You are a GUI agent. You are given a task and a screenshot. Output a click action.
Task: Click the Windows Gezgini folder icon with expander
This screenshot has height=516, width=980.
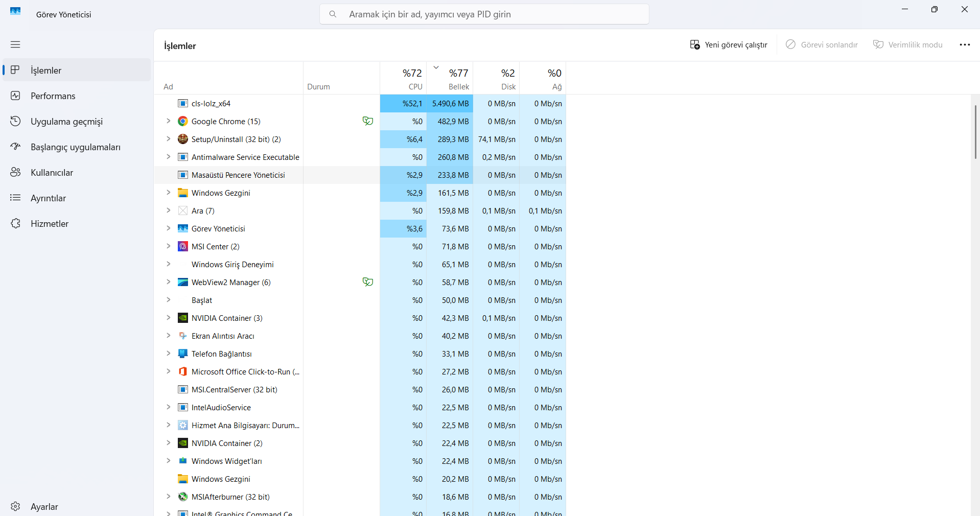182,193
